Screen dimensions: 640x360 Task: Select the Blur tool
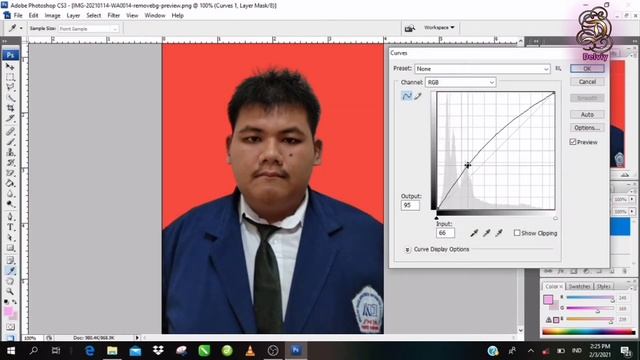pos(10,194)
